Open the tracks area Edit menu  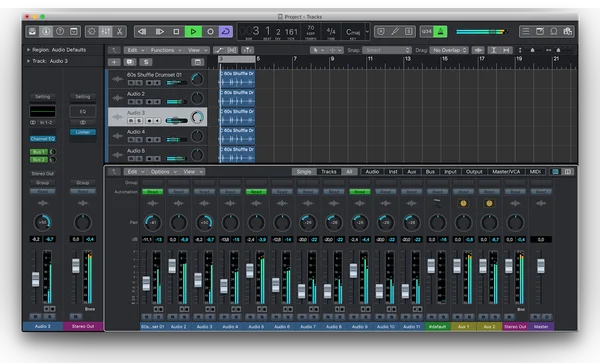pos(135,50)
